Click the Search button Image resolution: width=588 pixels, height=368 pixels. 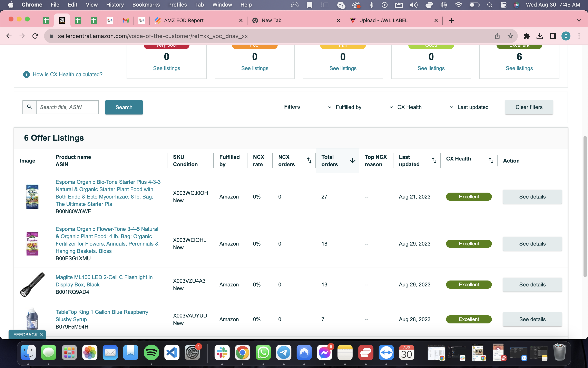(x=124, y=107)
